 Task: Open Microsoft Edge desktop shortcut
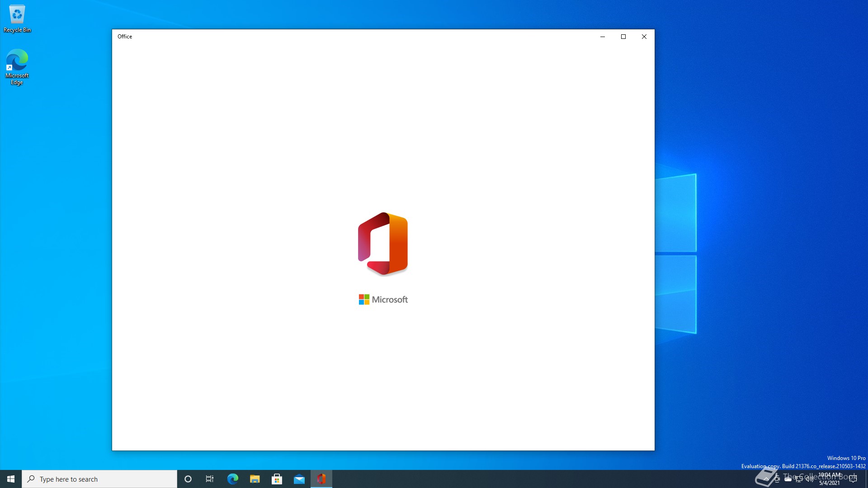click(17, 66)
